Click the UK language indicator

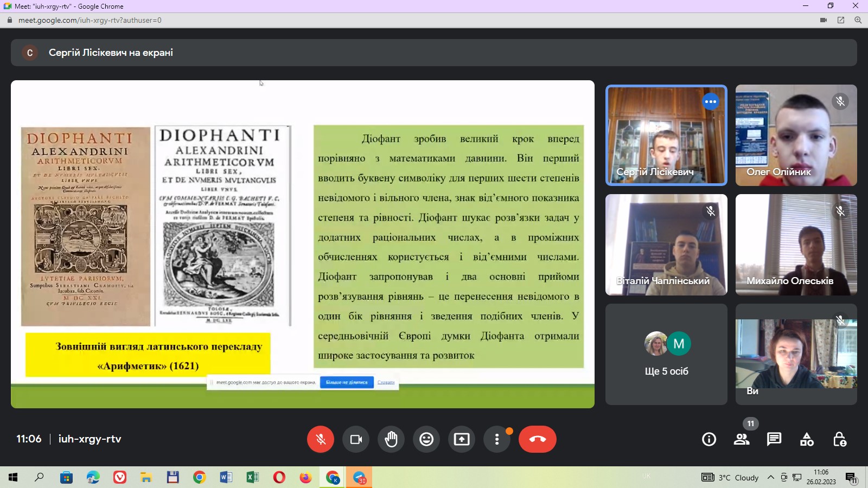coord(646,476)
